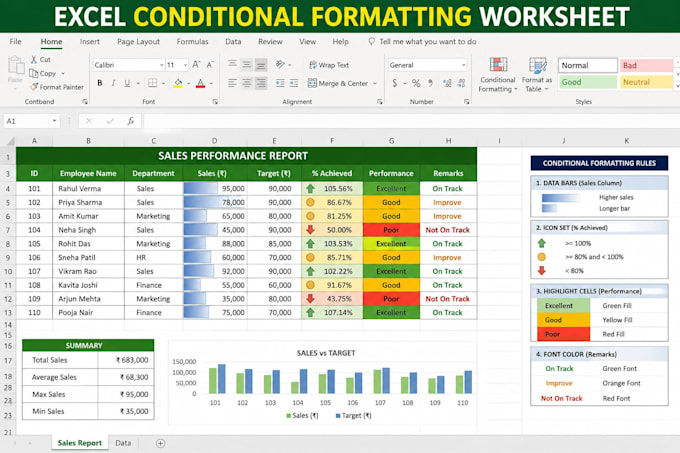Apply the Good cell style

tap(588, 82)
